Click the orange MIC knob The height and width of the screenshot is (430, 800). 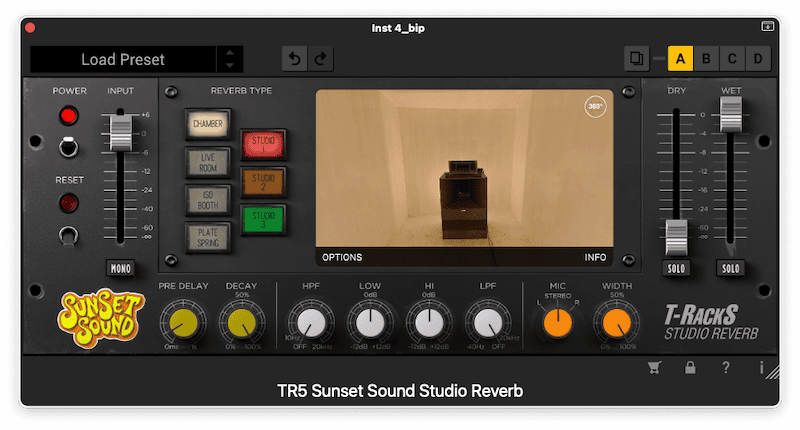558,323
